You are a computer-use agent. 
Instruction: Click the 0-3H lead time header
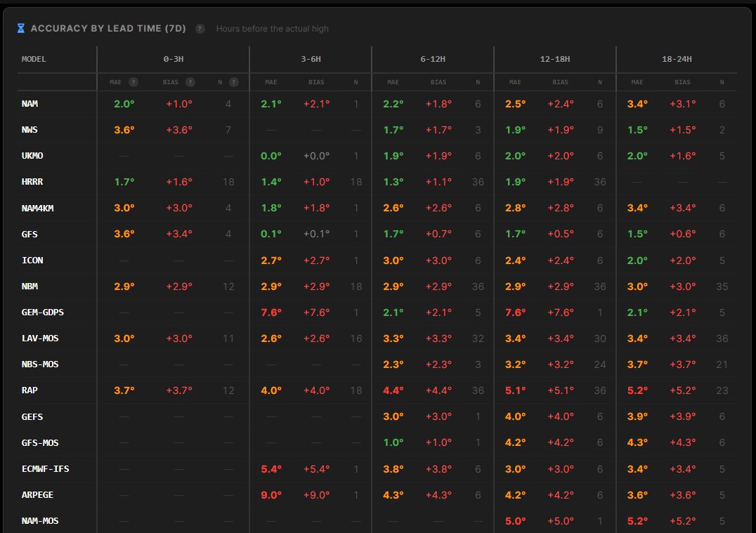(173, 59)
